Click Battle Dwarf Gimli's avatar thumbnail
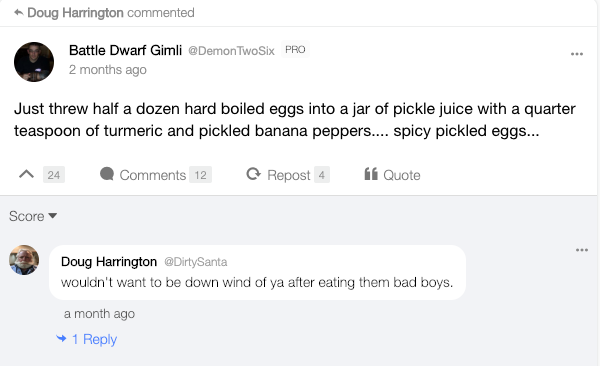Viewport: 600px width, 366px height. pyautogui.click(x=34, y=62)
